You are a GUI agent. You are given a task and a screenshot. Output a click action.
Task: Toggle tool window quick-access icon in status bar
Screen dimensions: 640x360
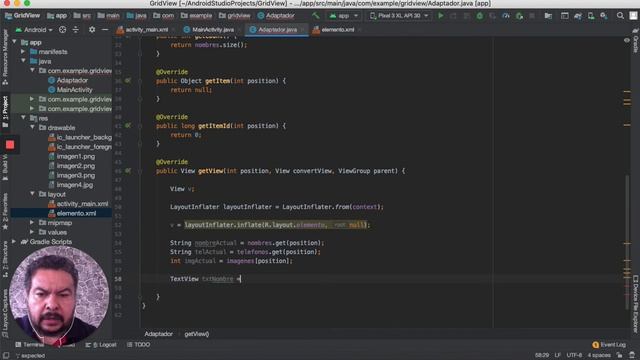[x=6, y=356]
